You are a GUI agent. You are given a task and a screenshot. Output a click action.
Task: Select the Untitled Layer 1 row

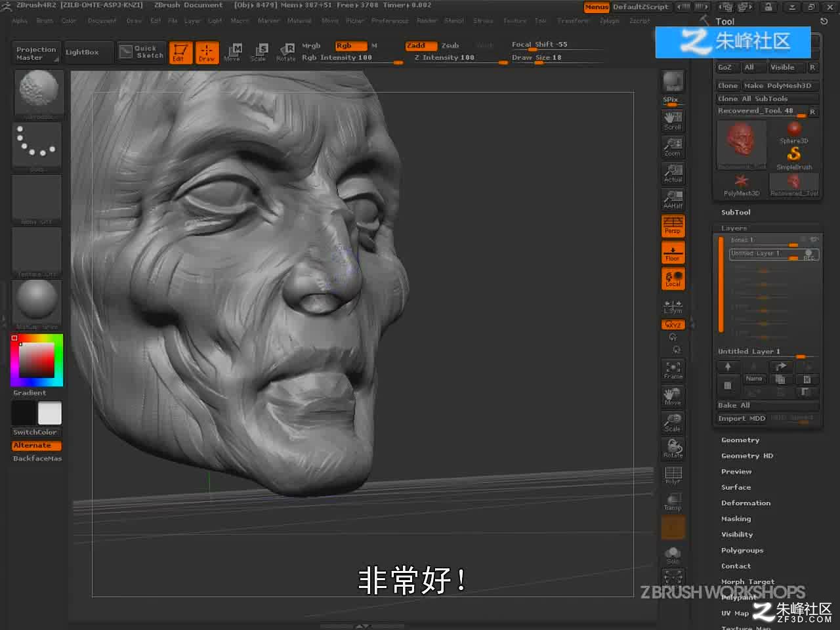click(774, 253)
